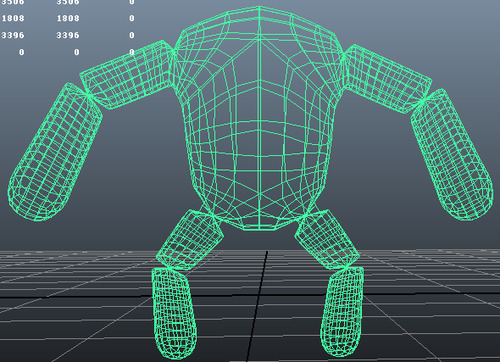500x362 pixels.
Task: Select the lower leg capsule on screen right
Action: click(342, 312)
